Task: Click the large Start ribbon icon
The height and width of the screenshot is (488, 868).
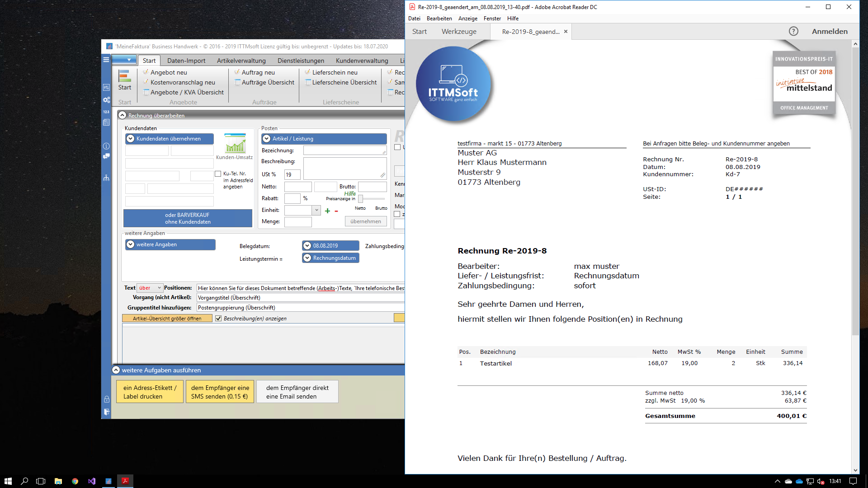Action: pyautogui.click(x=125, y=80)
